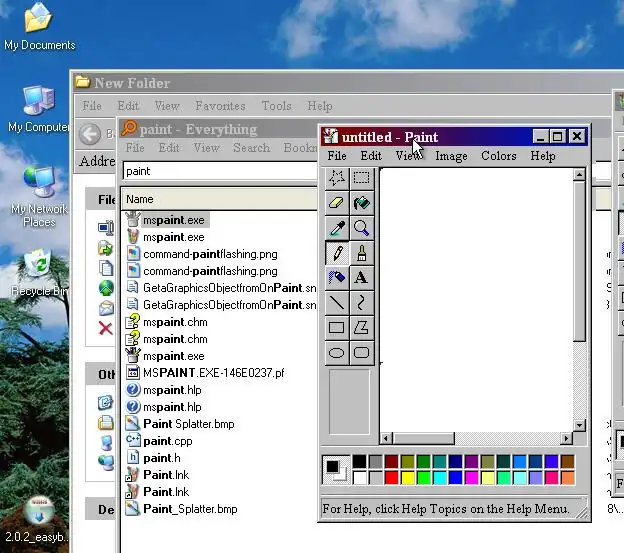Choose the straight Line tool

point(337,303)
